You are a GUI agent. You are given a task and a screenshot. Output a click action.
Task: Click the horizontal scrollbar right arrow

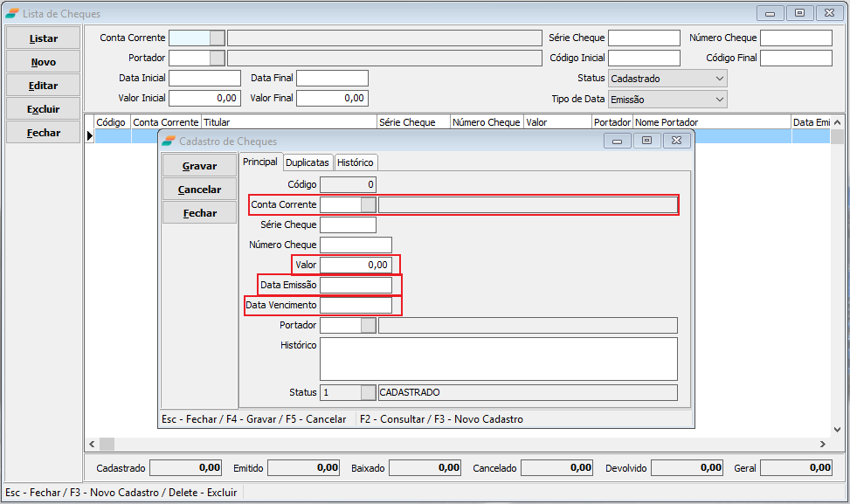(x=822, y=445)
